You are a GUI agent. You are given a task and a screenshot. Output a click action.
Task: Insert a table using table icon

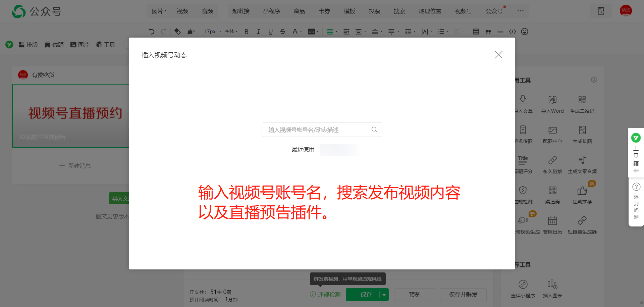click(x=476, y=32)
